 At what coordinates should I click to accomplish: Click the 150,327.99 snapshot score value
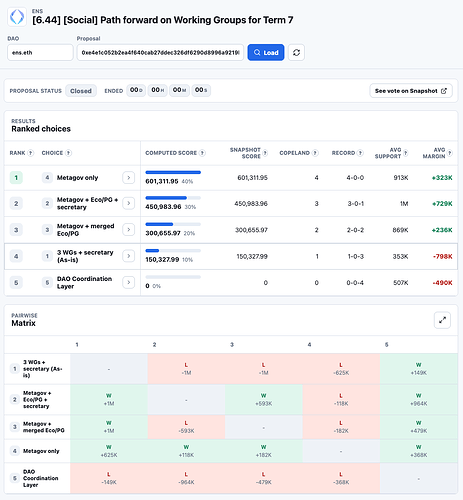point(252,256)
